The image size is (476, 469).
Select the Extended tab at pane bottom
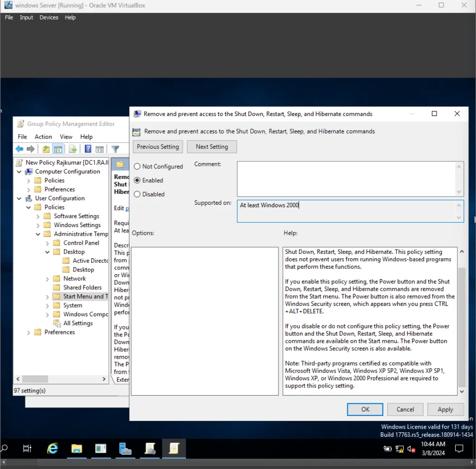point(123,380)
